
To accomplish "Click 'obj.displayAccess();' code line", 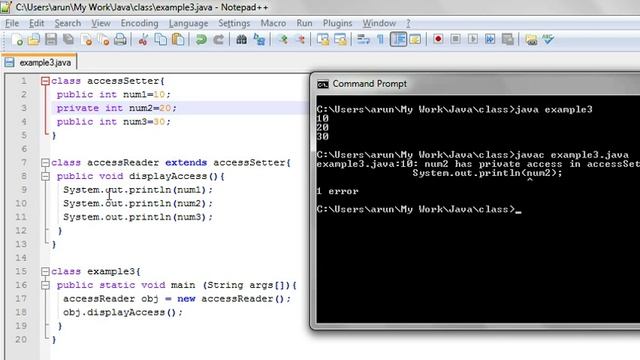I will point(123,312).
